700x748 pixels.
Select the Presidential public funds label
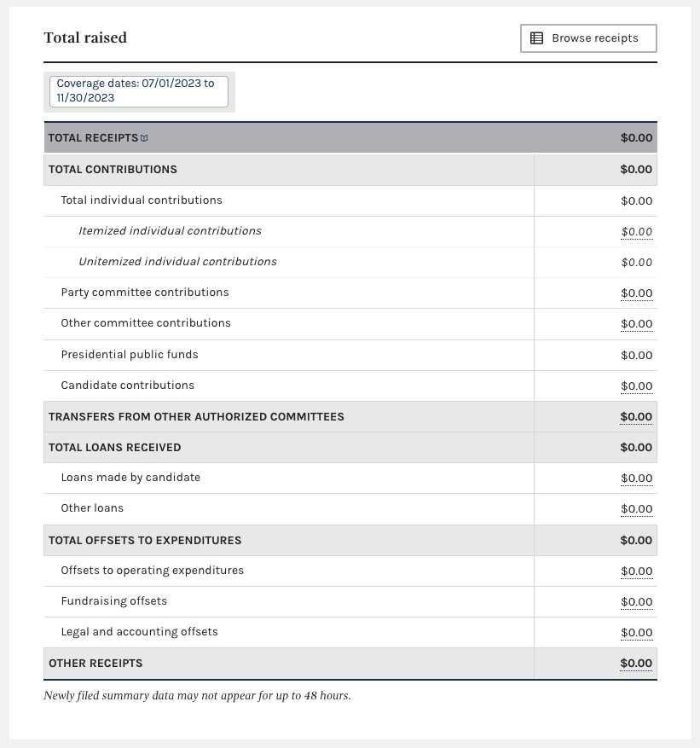click(x=130, y=355)
